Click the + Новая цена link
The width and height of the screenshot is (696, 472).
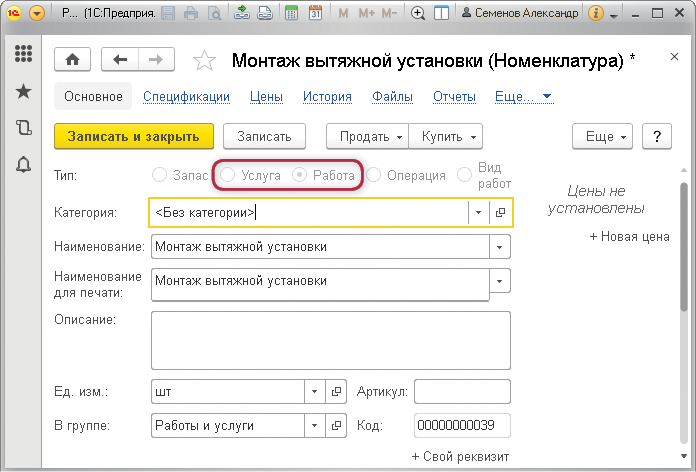[x=629, y=237]
